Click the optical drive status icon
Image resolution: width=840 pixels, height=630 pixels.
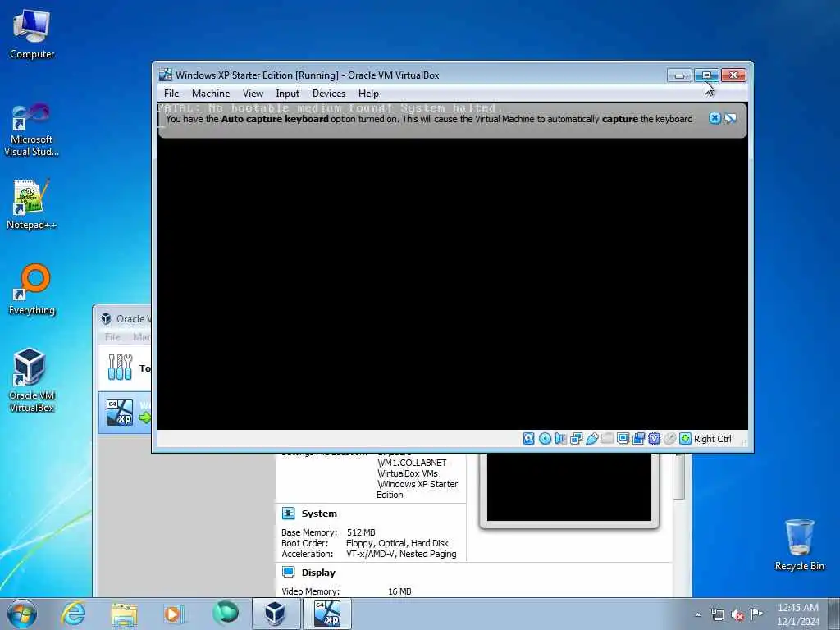click(x=545, y=439)
